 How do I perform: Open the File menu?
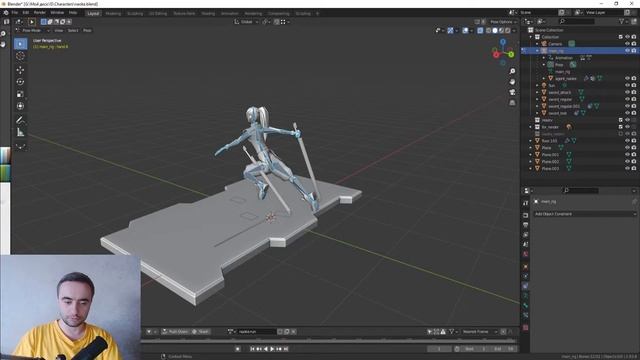tap(15, 13)
